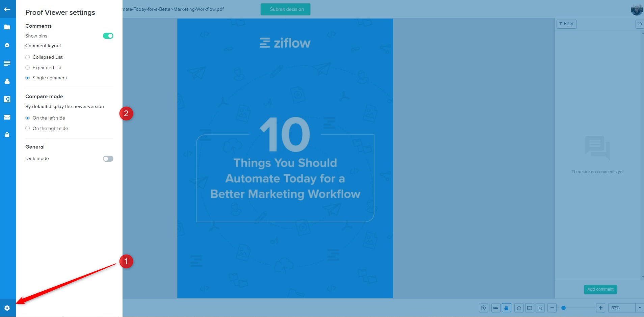
Task: Click the envelope icon in sidebar
Action: coord(7,117)
